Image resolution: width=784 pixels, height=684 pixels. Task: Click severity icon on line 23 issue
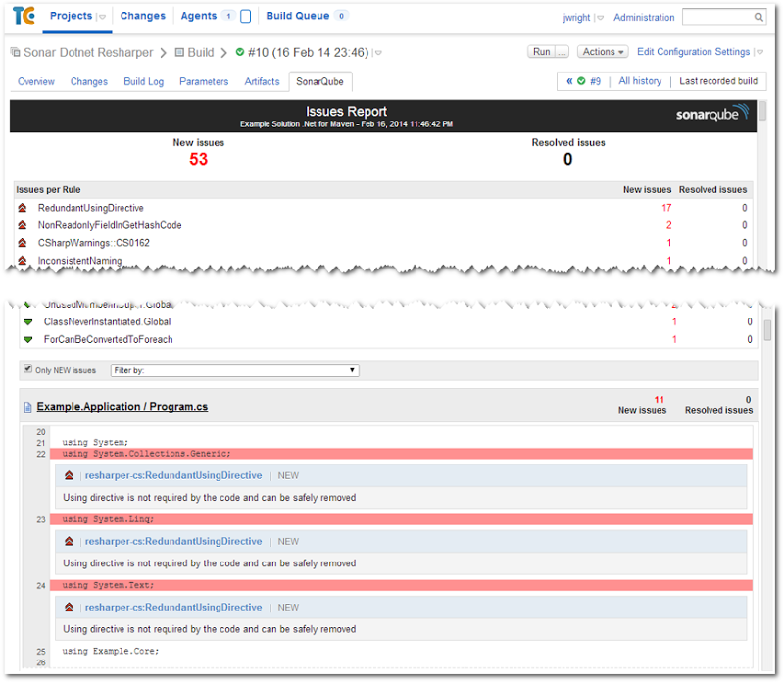69,542
